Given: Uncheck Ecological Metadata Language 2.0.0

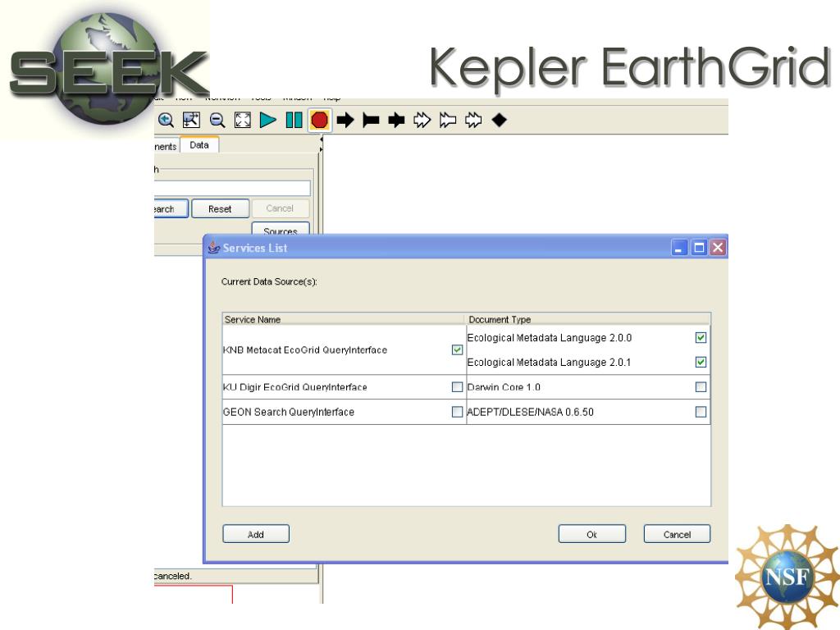Looking at the screenshot, I should 701,337.
